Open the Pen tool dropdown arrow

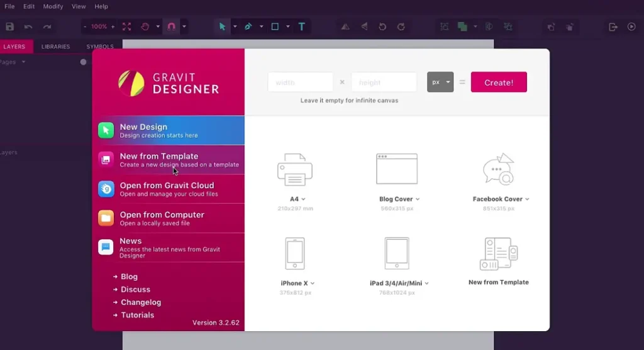(261, 26)
